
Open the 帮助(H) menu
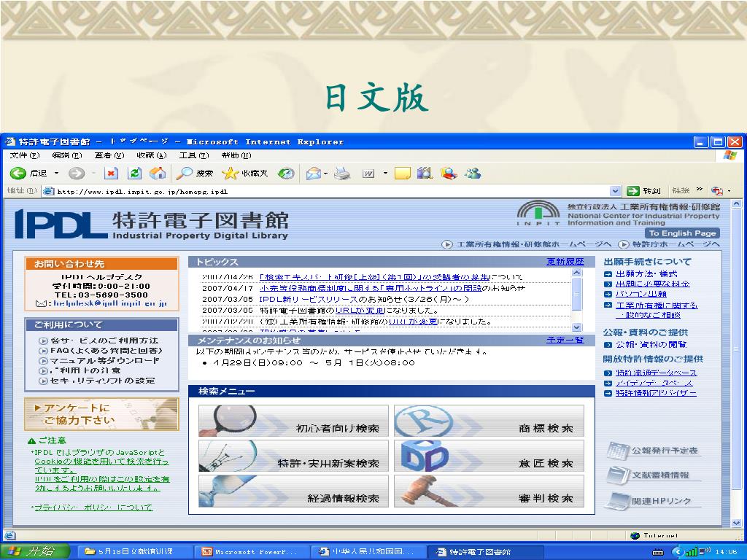click(236, 155)
